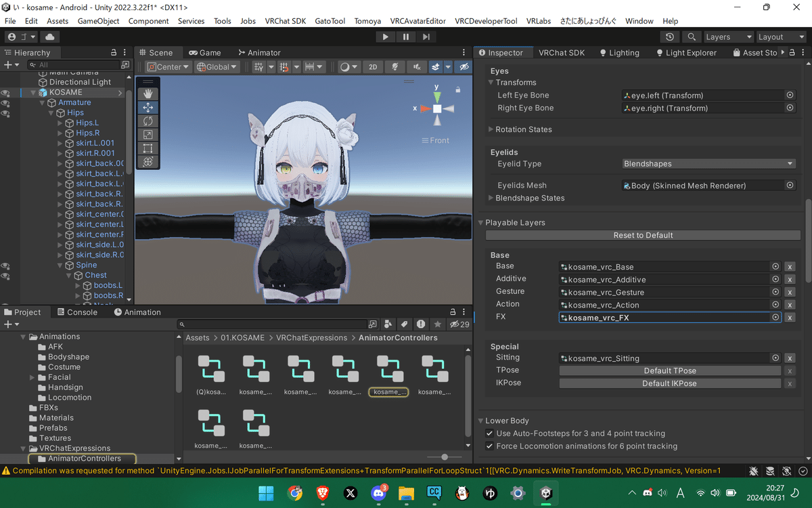
Task: Adjust the Project icon size slider
Action: (443, 457)
